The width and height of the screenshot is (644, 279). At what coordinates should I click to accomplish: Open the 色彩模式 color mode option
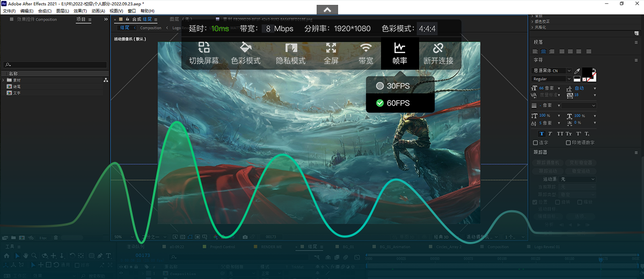(x=245, y=53)
